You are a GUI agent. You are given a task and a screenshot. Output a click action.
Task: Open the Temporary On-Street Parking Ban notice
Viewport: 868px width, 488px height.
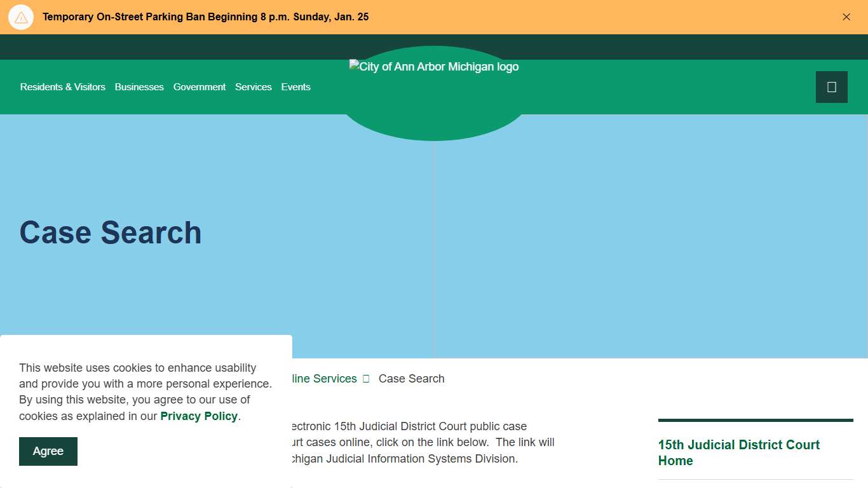205,17
